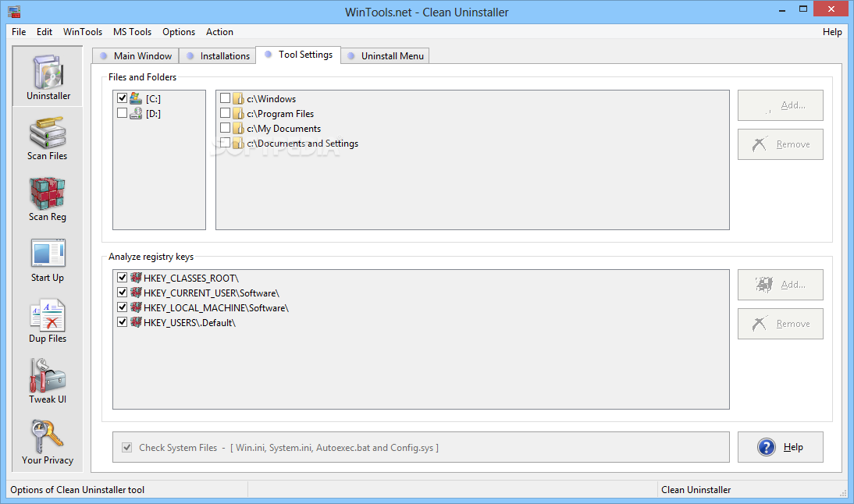
Task: Click the Help button at bottom right
Action: pyautogui.click(x=781, y=447)
